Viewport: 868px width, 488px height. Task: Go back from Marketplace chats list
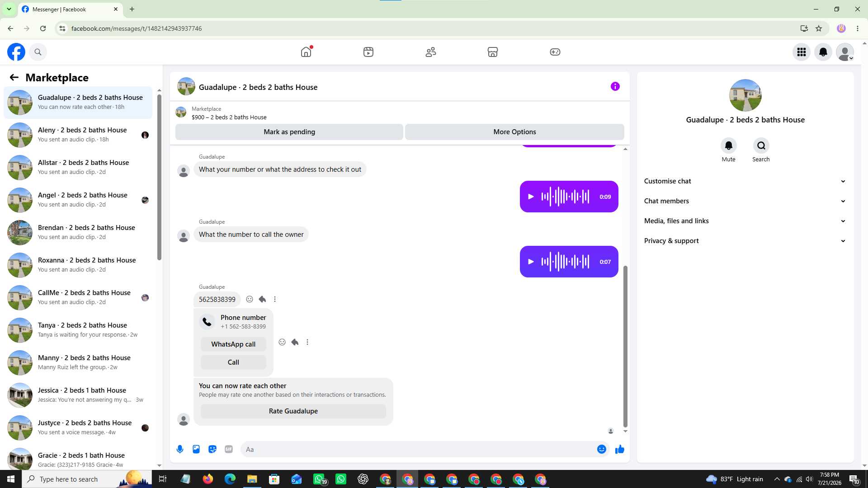tap(14, 77)
